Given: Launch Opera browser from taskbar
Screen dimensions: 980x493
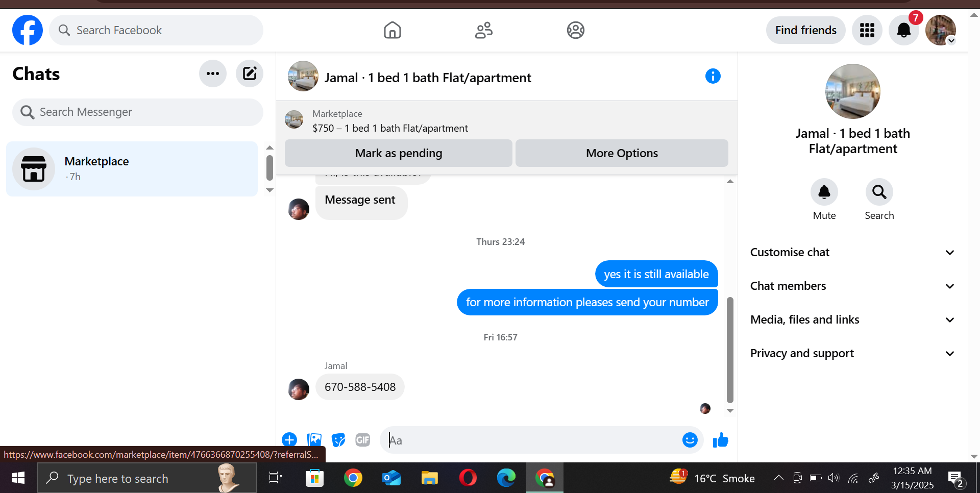Looking at the screenshot, I should 468,478.
